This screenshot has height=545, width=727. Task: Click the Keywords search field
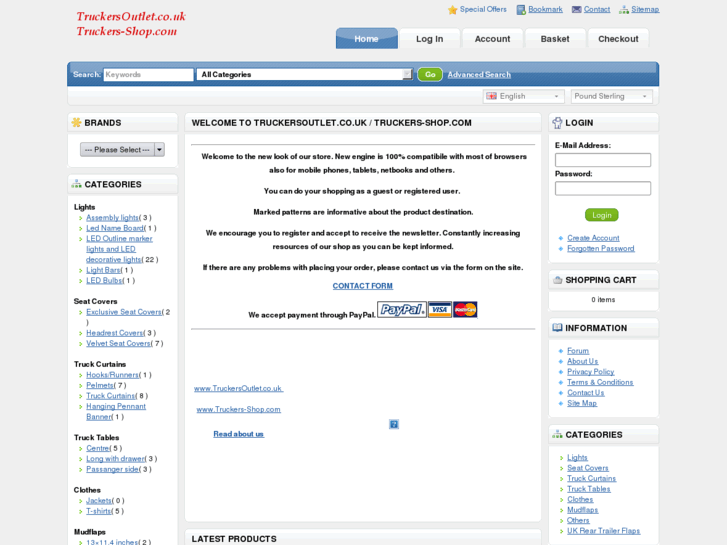148,74
